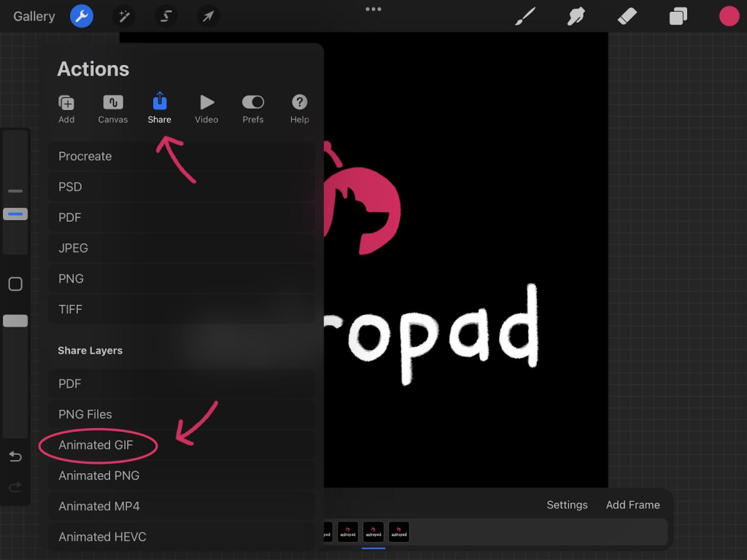
Task: Return to the Gallery
Action: click(34, 16)
